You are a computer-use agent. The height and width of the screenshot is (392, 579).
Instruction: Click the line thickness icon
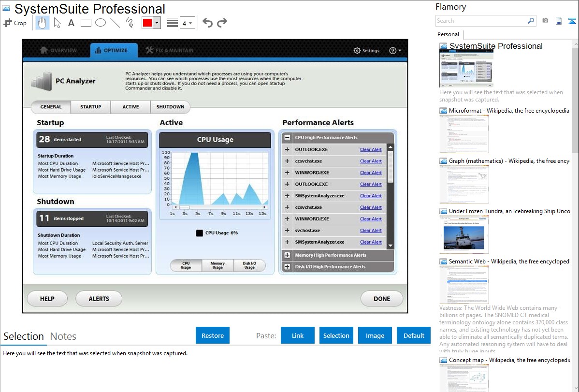173,23
